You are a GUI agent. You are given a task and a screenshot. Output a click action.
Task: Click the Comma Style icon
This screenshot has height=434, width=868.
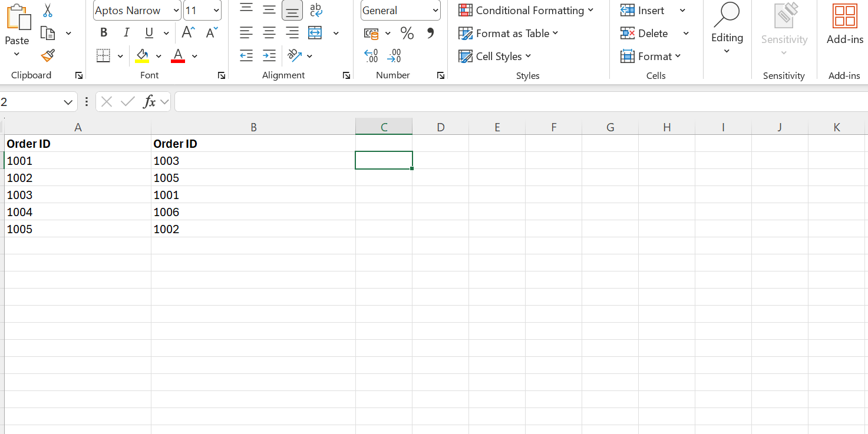click(x=430, y=33)
